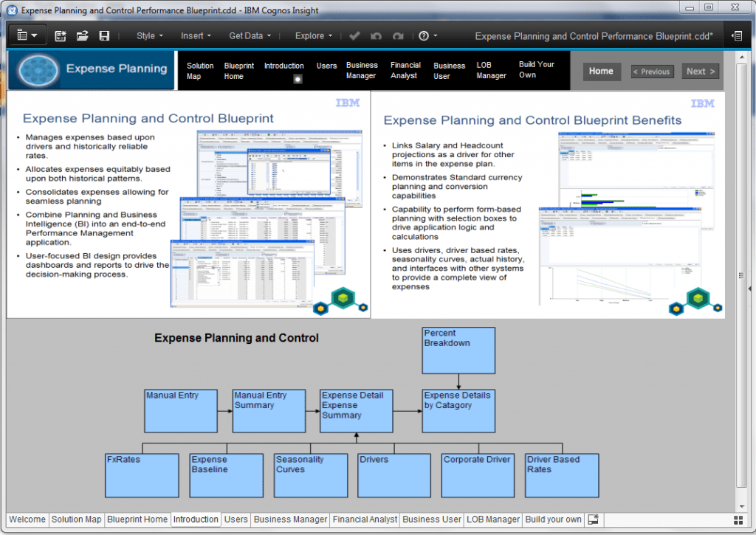Click the Expense Detail Expense Summary box

[x=357, y=411]
